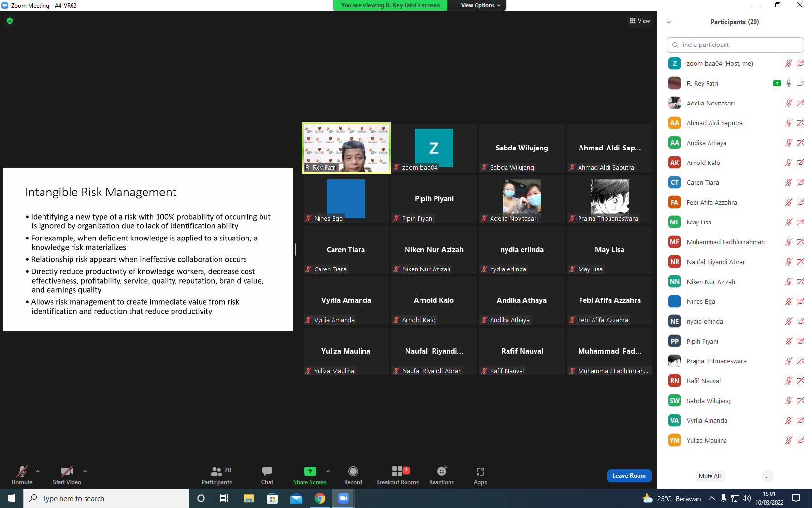This screenshot has width=812, height=508.
Task: Click the Find a participant search field
Action: coord(735,45)
